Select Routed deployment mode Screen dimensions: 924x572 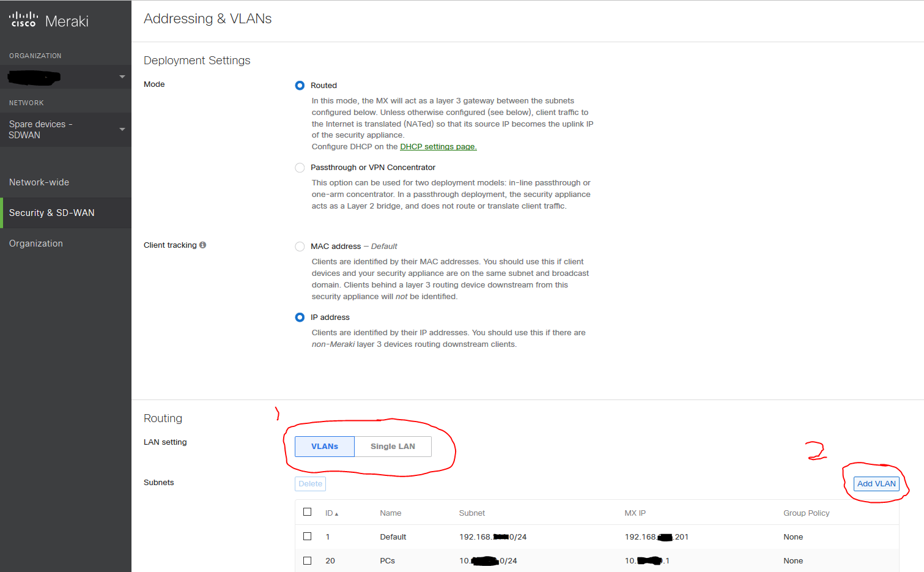[x=300, y=86]
